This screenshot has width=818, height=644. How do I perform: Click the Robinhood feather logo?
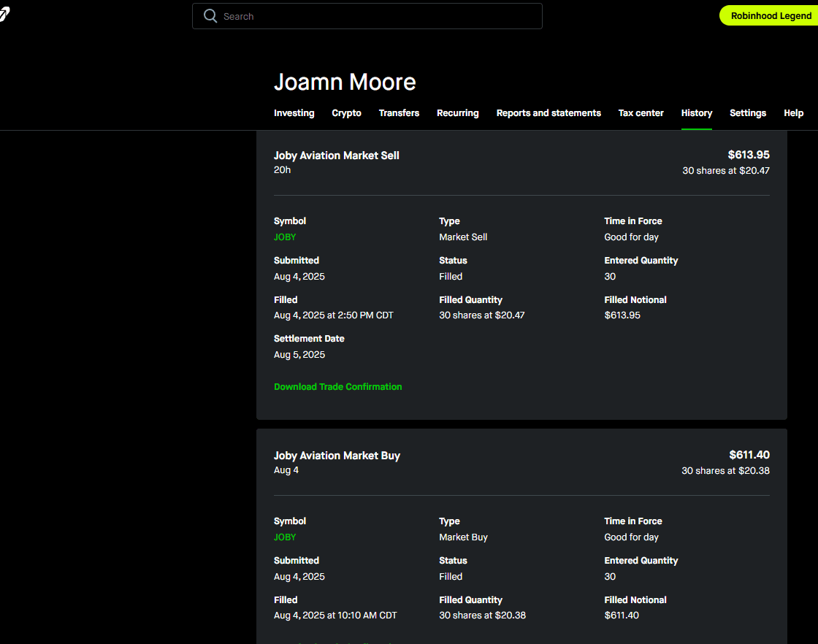(x=4, y=14)
